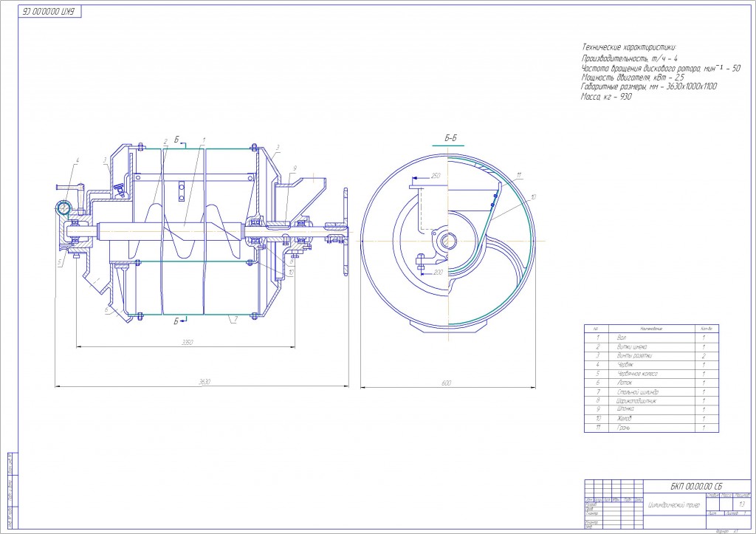
Task: Click callout number 11 in section view
Action: [x=519, y=176]
